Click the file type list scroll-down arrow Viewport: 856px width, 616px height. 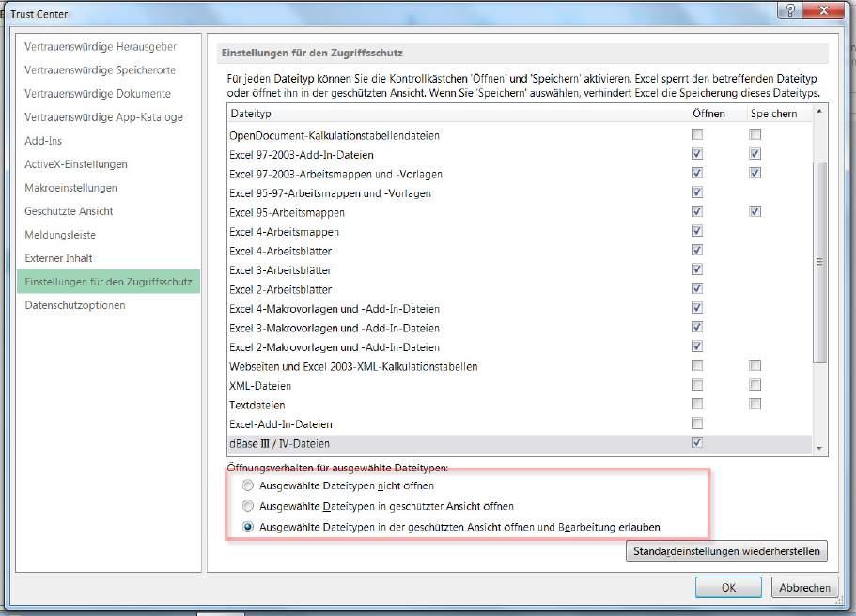(818, 449)
